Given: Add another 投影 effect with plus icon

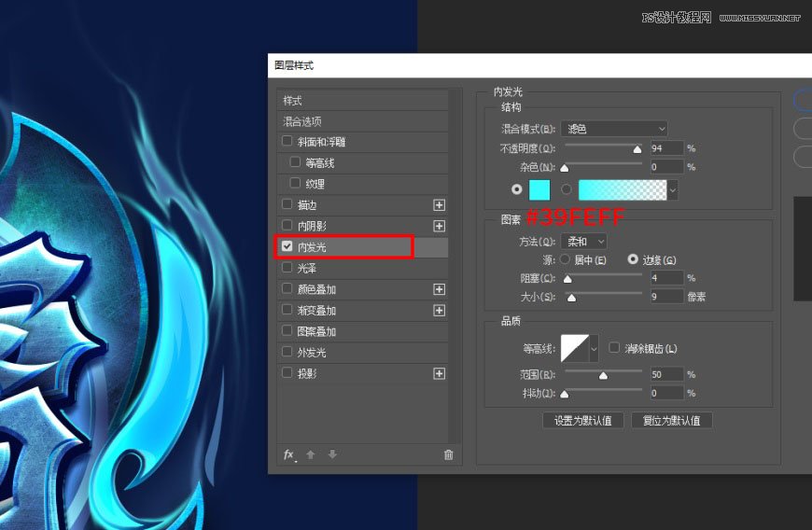Looking at the screenshot, I should coord(440,373).
